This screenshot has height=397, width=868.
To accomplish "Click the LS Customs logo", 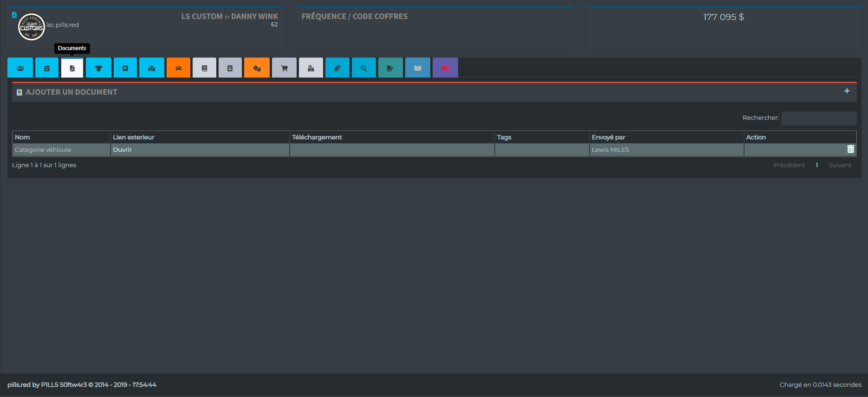I will (32, 27).
